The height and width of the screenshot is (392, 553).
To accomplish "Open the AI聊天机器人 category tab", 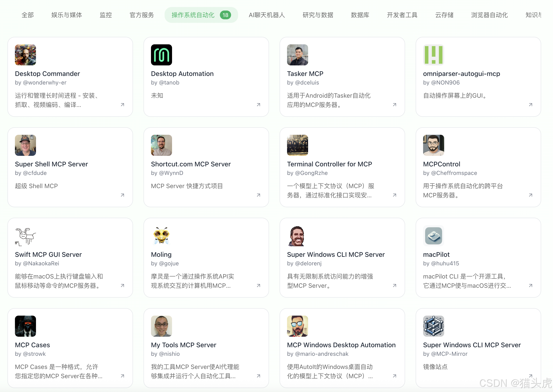I will 267,15.
